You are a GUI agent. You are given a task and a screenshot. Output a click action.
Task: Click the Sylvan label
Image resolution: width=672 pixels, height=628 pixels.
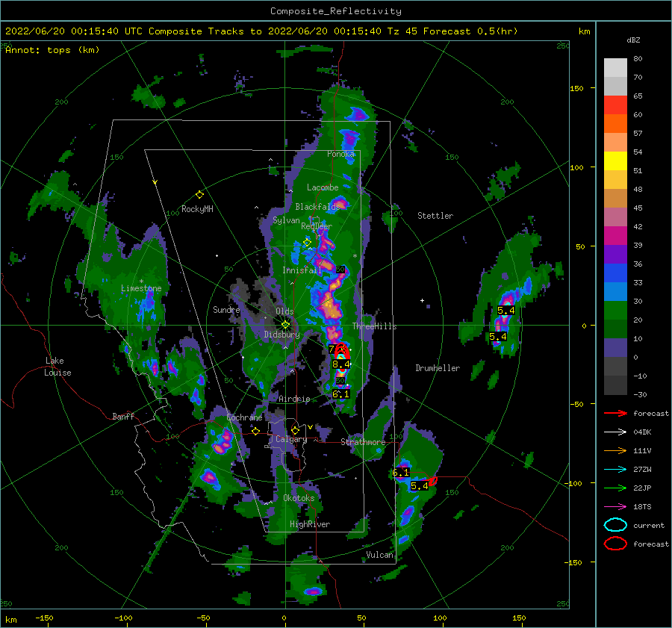coord(286,220)
